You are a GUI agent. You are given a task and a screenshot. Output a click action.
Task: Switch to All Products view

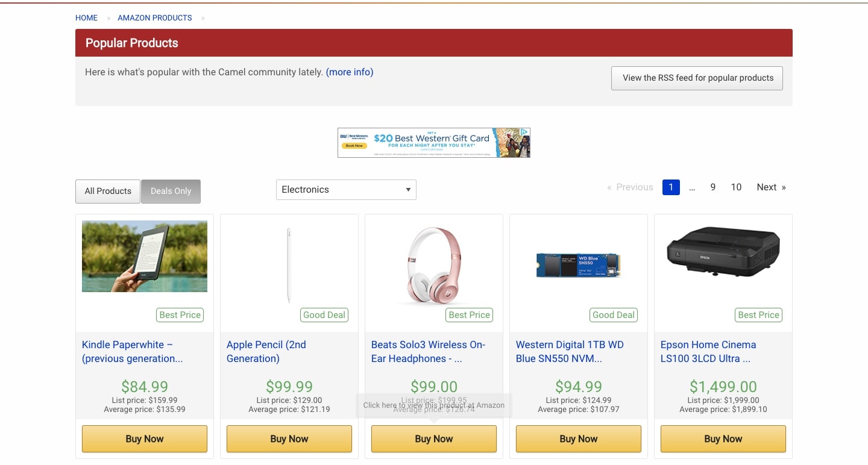108,191
